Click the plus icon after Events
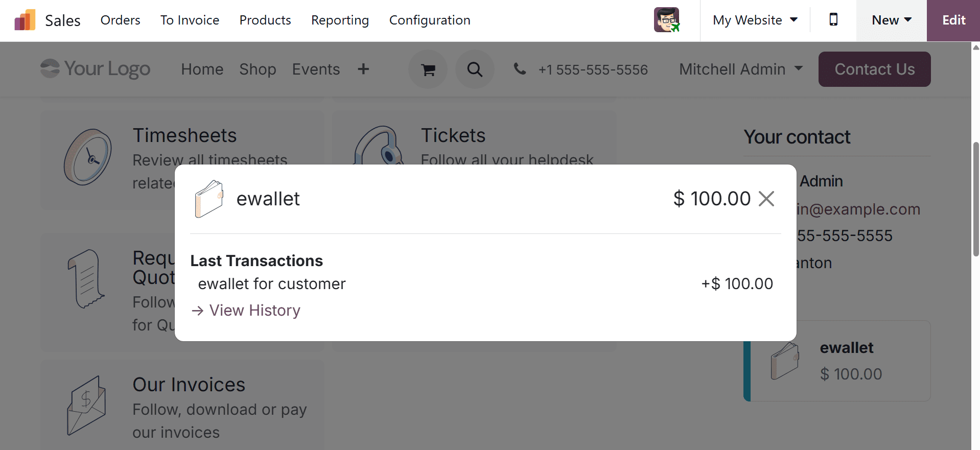Viewport: 980px width, 450px height. point(363,69)
